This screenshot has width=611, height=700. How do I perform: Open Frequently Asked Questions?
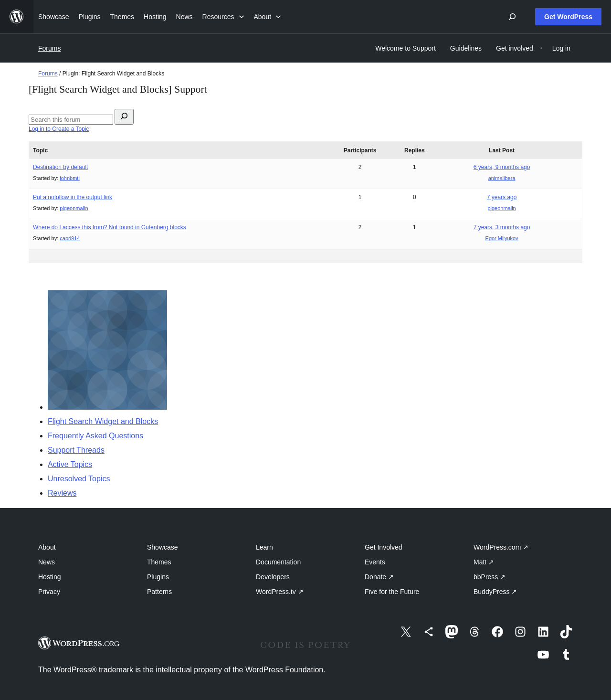click(95, 435)
